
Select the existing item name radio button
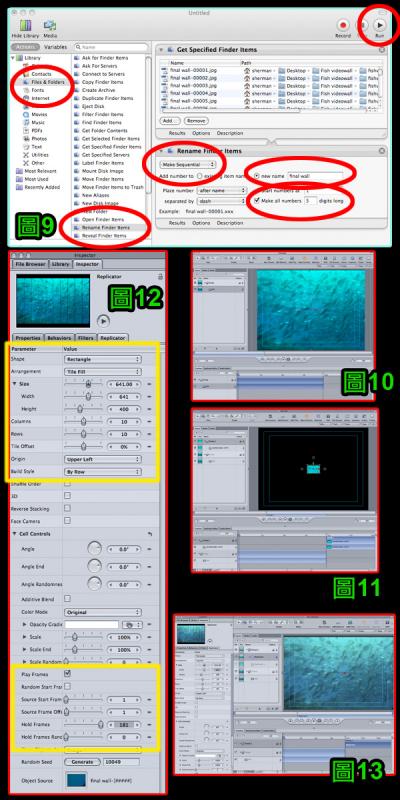pyautogui.click(x=198, y=176)
